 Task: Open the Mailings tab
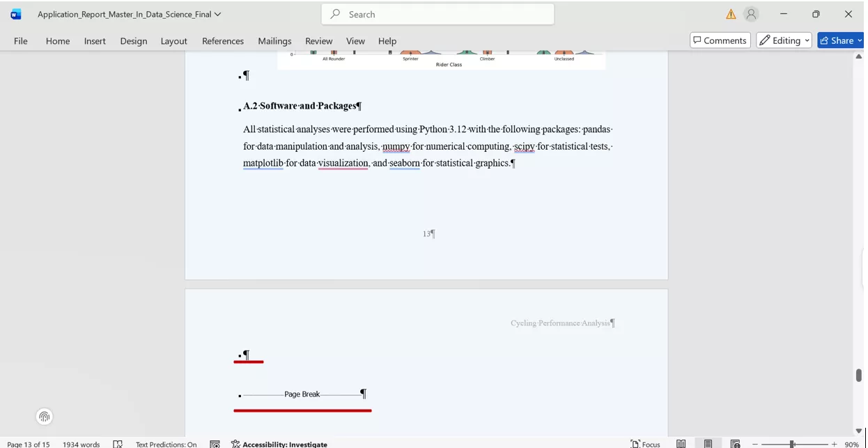pyautogui.click(x=274, y=41)
